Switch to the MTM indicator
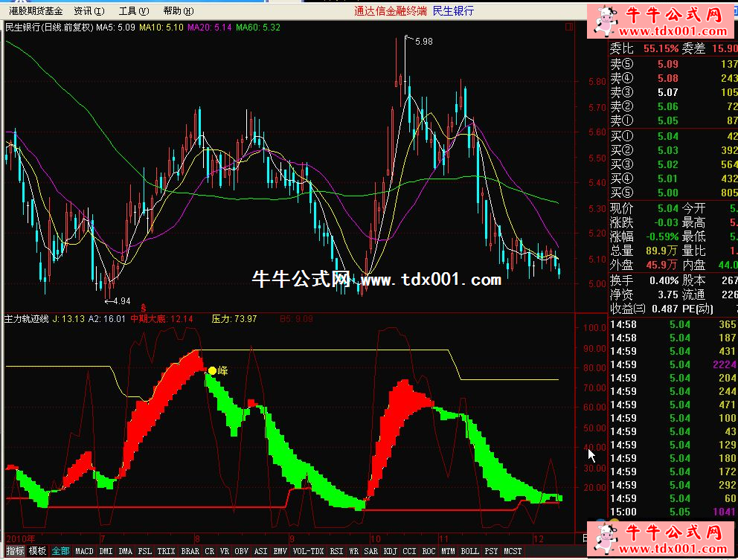Image resolution: width=738 pixels, height=560 pixels. click(448, 550)
